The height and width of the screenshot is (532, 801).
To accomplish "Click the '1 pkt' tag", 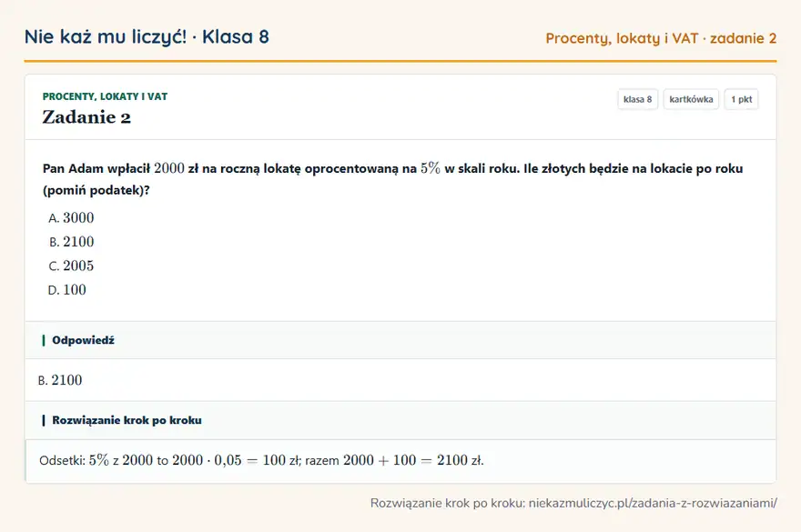I will coord(741,99).
